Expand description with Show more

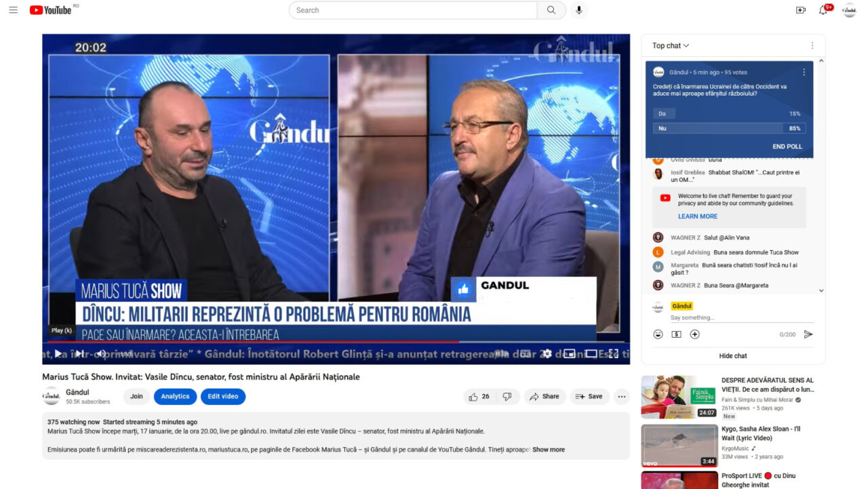point(549,450)
